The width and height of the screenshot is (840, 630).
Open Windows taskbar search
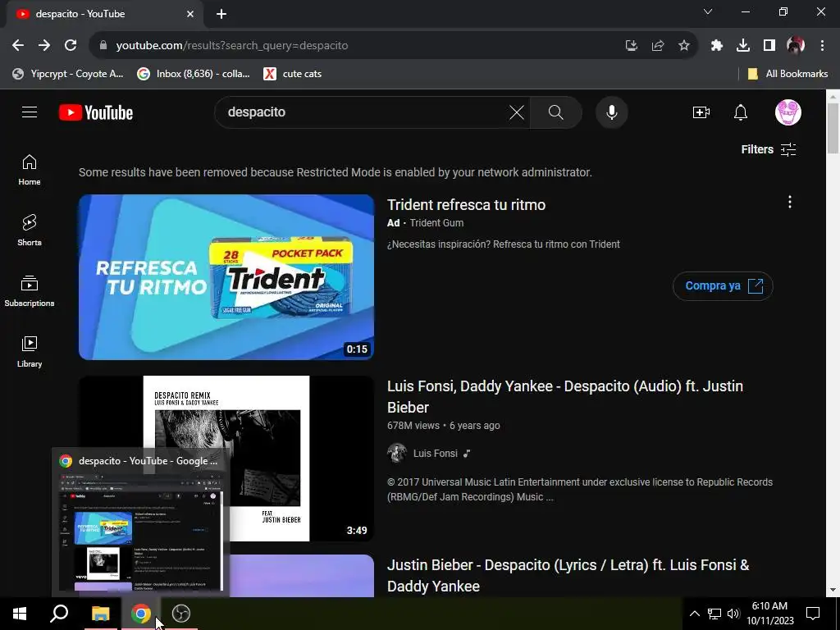[x=59, y=614]
